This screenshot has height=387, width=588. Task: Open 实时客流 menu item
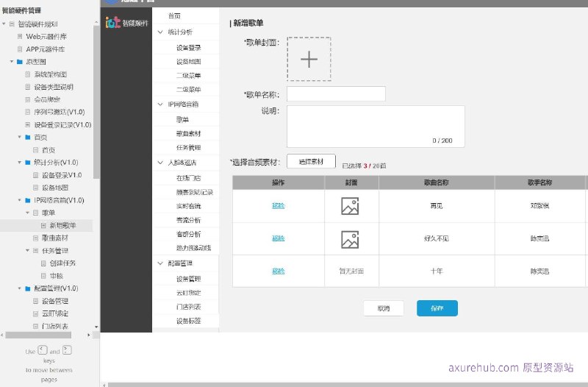coord(189,206)
